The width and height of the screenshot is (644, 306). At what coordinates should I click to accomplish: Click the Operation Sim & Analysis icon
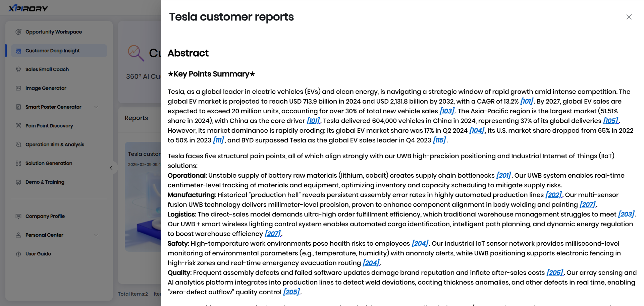(18, 144)
